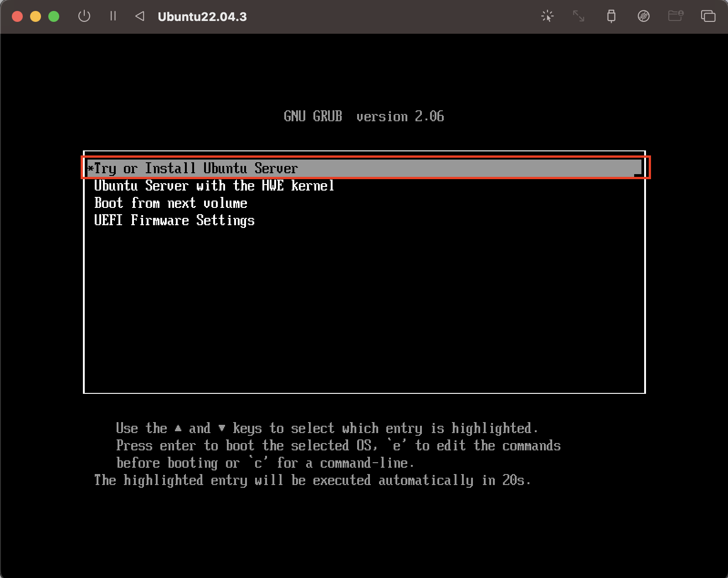The height and width of the screenshot is (578, 728).
Task: Click the left-pointing triangle toolbar icon
Action: tap(140, 16)
